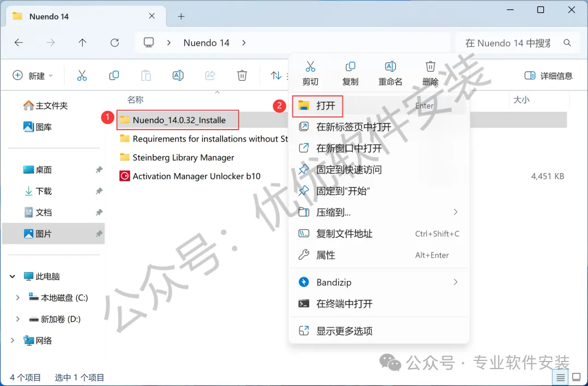Select the Nuendo 14 window tab

click(x=86, y=16)
